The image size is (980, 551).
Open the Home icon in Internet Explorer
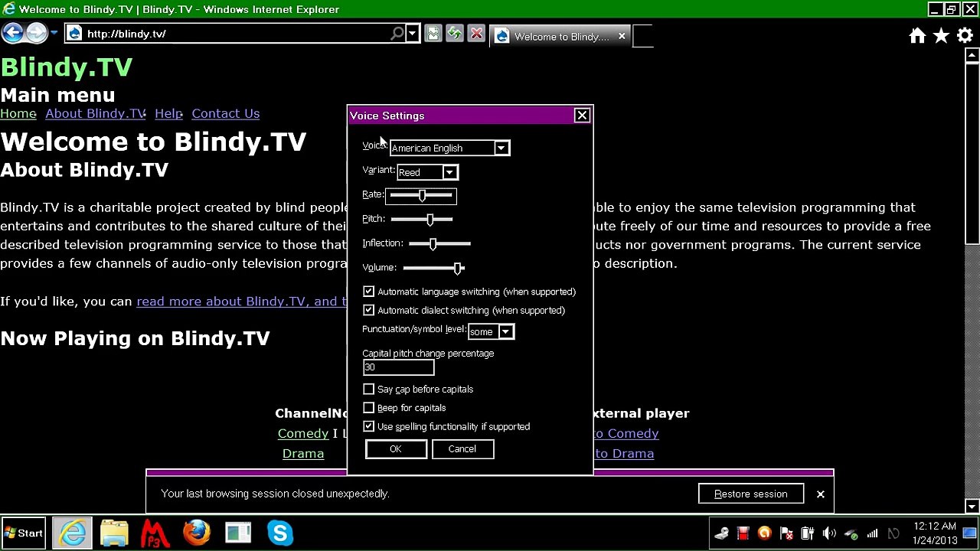(917, 35)
